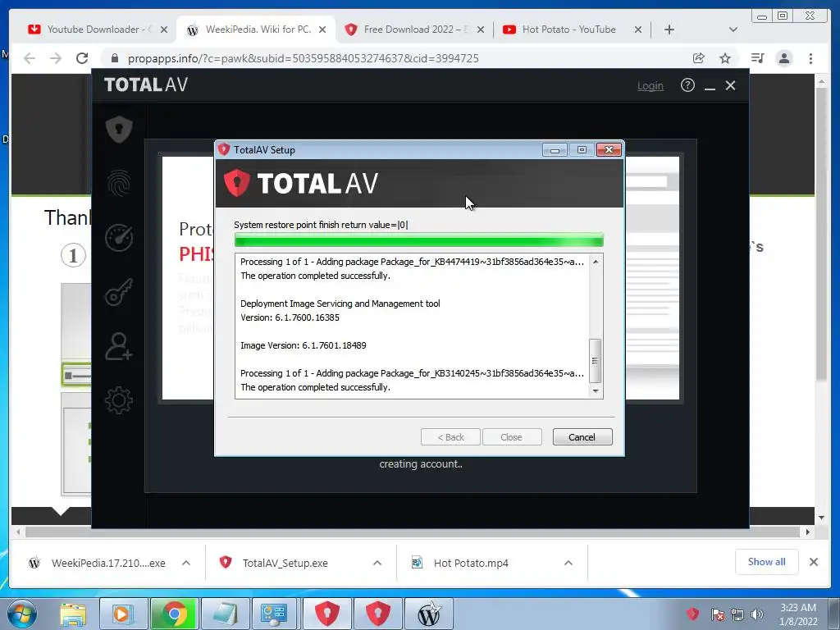840x630 pixels.
Task: Open the fingerprint privacy icon in TotalAV sidebar
Action: coord(119,183)
